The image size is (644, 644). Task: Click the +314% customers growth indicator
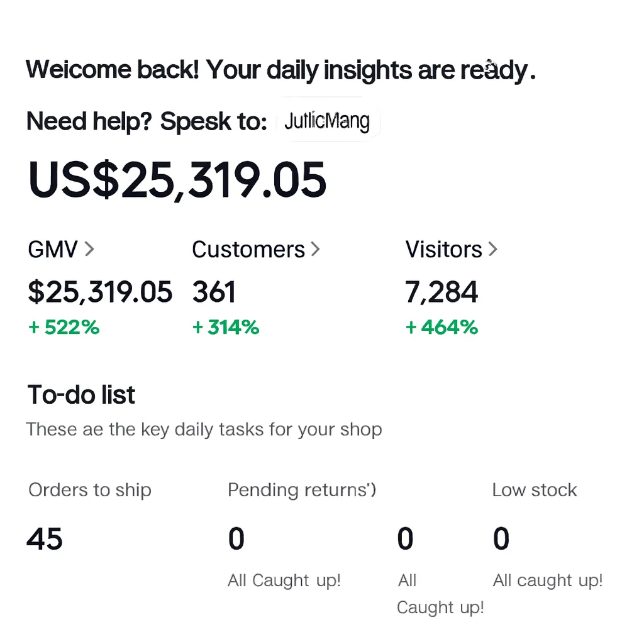[226, 327]
